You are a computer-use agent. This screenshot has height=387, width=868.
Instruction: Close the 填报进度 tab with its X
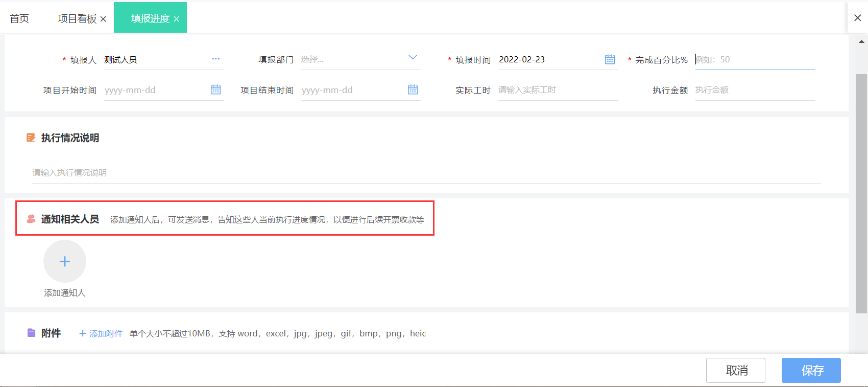176,19
